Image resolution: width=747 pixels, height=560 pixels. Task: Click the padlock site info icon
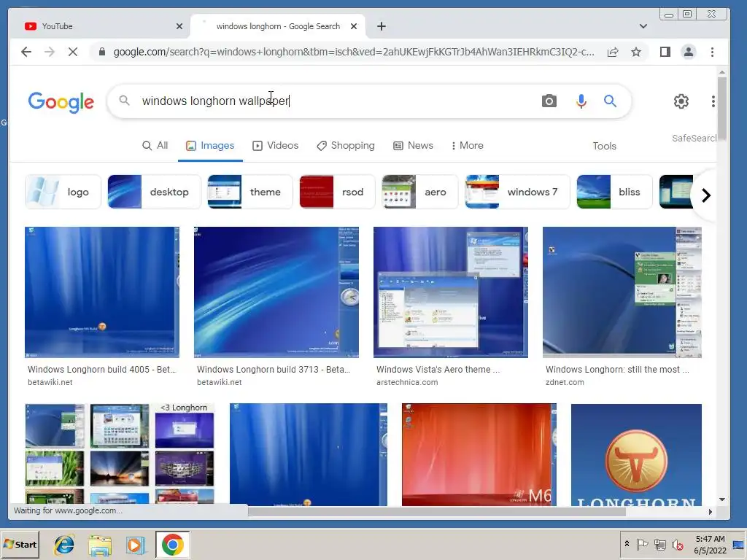tap(101, 52)
